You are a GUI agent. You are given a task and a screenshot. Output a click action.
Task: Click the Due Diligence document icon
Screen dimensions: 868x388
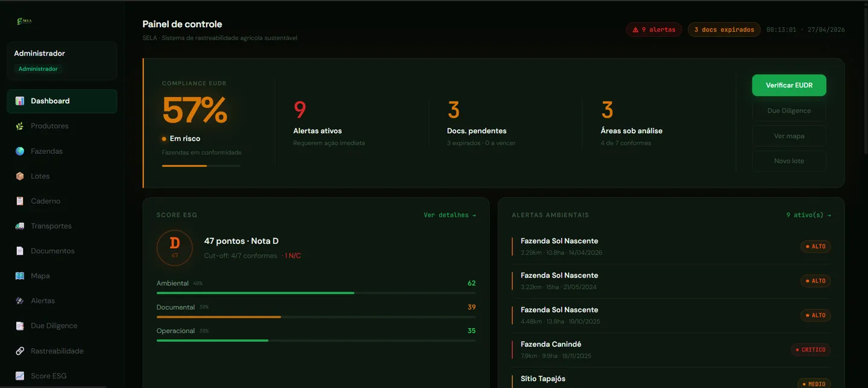click(x=20, y=326)
